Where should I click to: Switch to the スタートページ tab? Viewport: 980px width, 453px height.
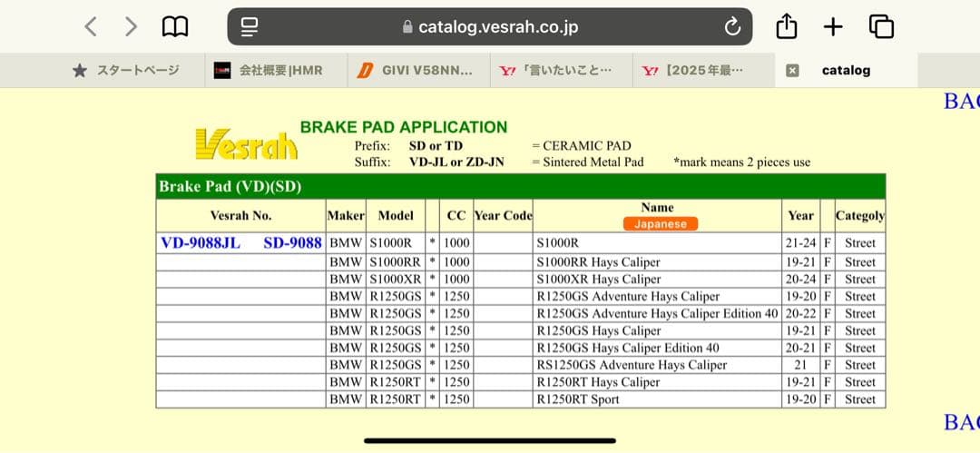[x=126, y=70]
